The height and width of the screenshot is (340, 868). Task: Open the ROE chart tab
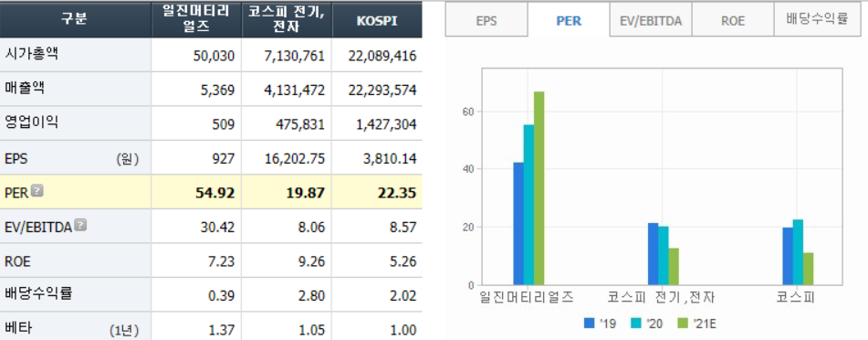732,21
